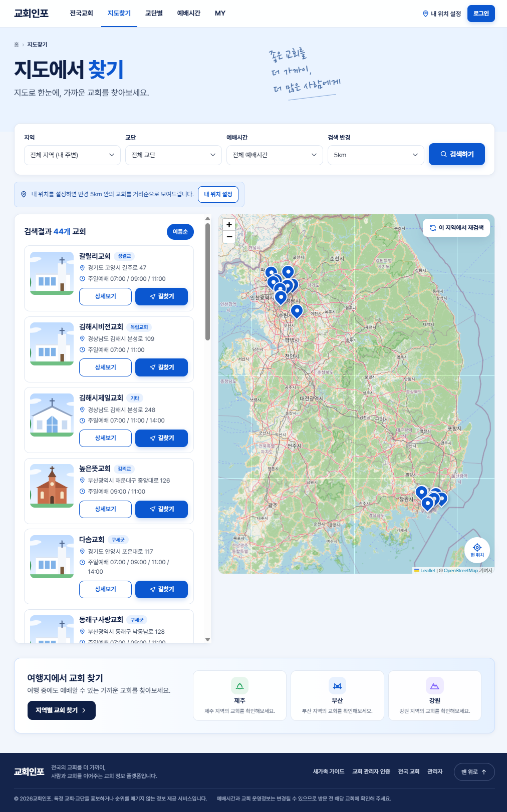
Task: Click 내 위치 설정 button in banner
Action: tap(218, 194)
